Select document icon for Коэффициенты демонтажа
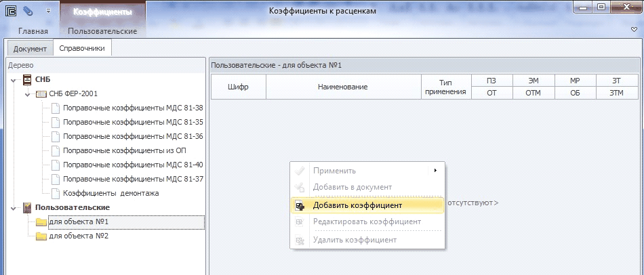The image size is (644, 275). pos(56,193)
